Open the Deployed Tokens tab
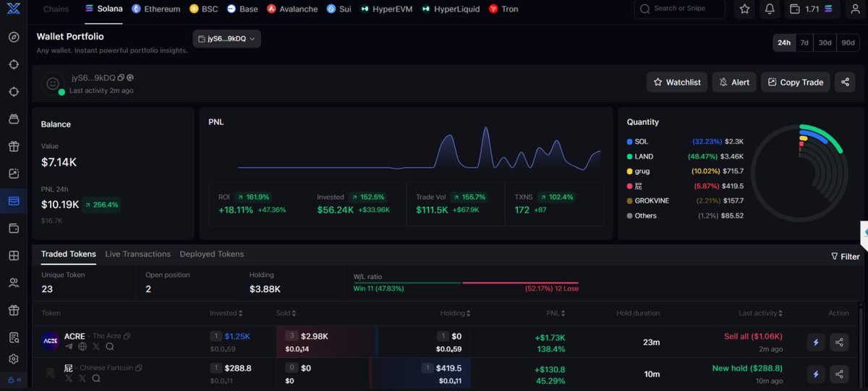This screenshot has width=868, height=391. click(x=212, y=254)
